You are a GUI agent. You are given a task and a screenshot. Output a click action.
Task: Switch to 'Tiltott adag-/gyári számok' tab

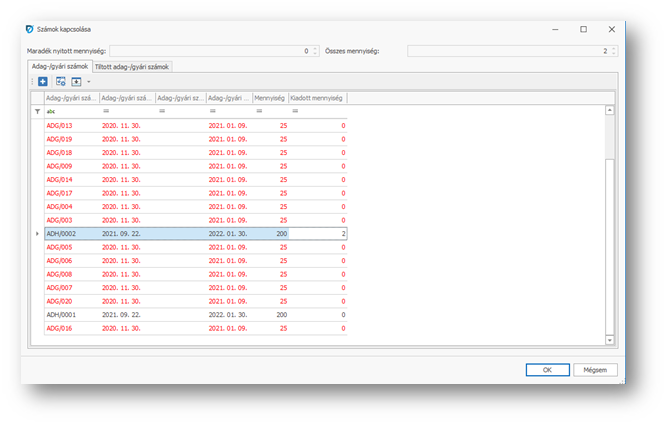click(132, 66)
